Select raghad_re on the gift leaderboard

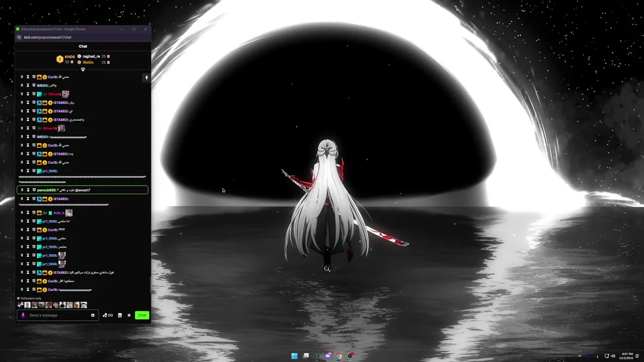[x=91, y=56]
